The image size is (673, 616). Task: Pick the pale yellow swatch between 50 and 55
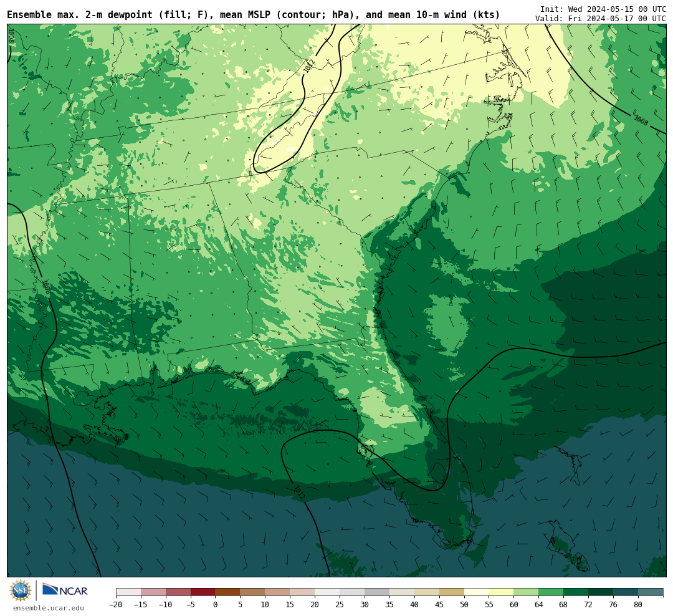click(477, 592)
